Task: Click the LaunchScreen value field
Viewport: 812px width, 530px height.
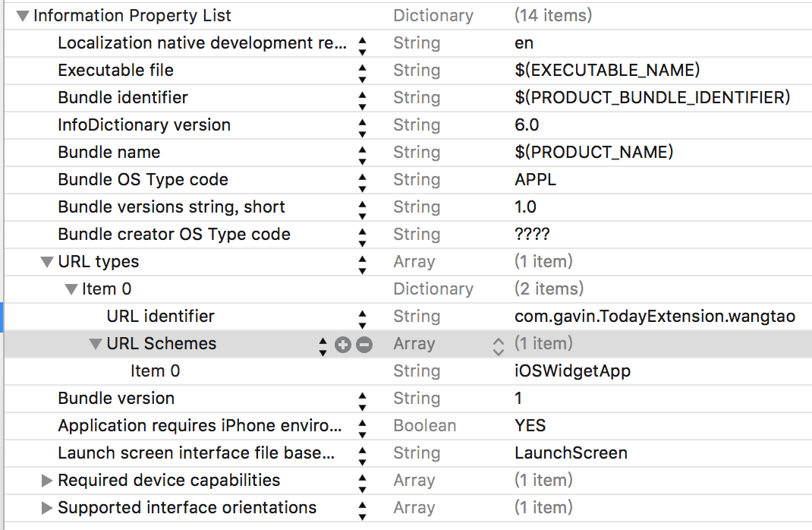Action: [571, 453]
